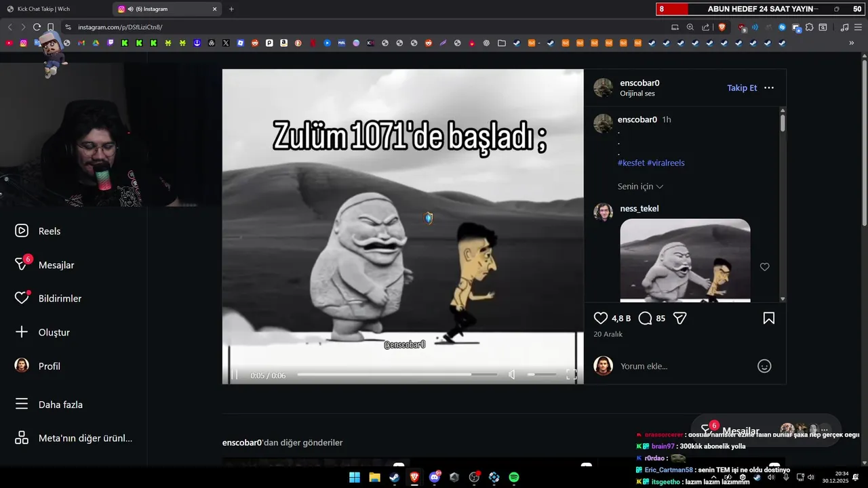
Task: Follow enscobar0 with Takip Et
Action: tap(742, 88)
